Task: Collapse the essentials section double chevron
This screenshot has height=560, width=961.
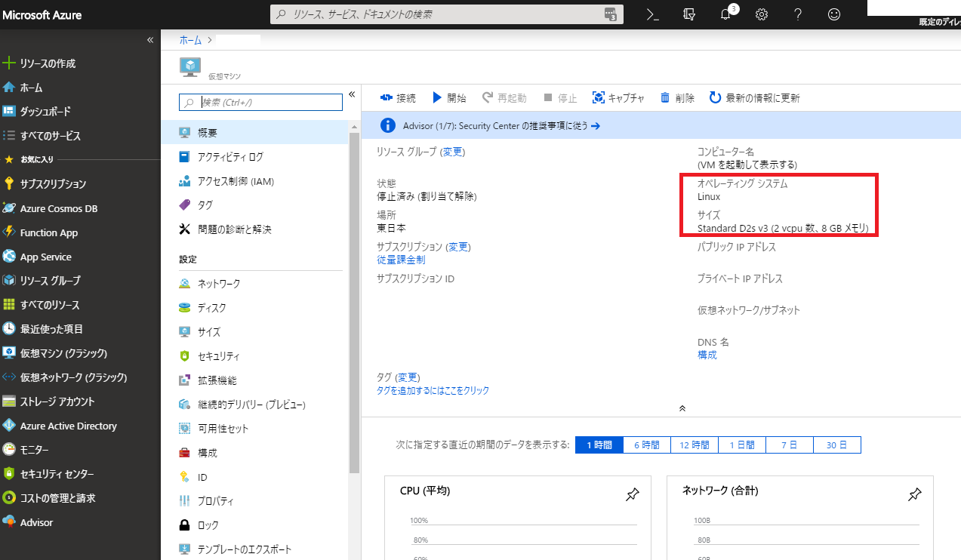Action: pos(682,408)
